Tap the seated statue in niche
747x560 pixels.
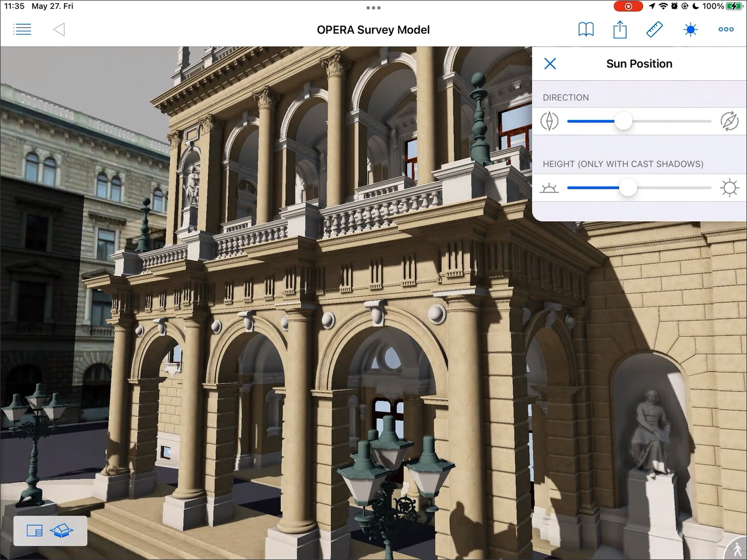point(651,433)
